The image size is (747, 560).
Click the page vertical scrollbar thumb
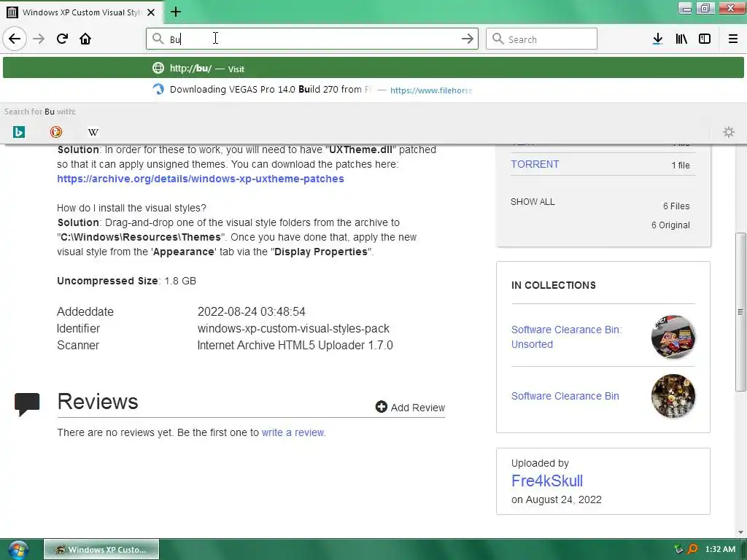click(740, 312)
